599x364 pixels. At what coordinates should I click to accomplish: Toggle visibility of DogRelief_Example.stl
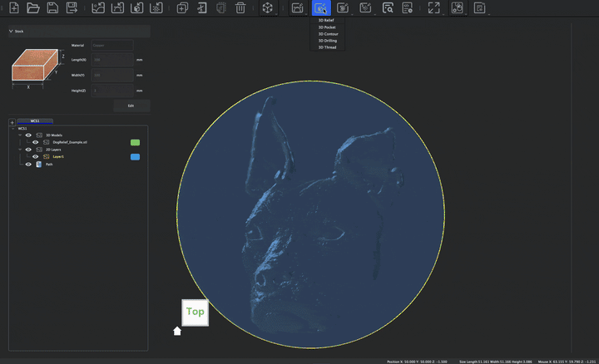[x=36, y=142]
